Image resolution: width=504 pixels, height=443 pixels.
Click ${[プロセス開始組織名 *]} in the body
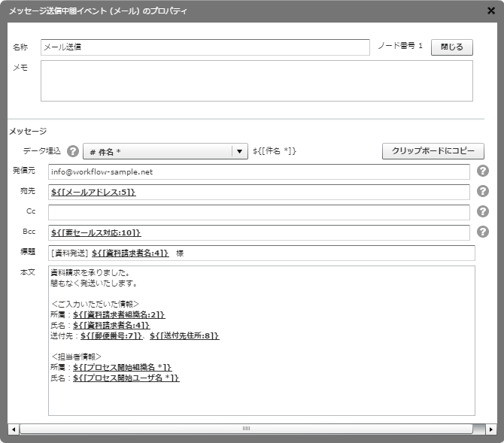click(x=122, y=367)
